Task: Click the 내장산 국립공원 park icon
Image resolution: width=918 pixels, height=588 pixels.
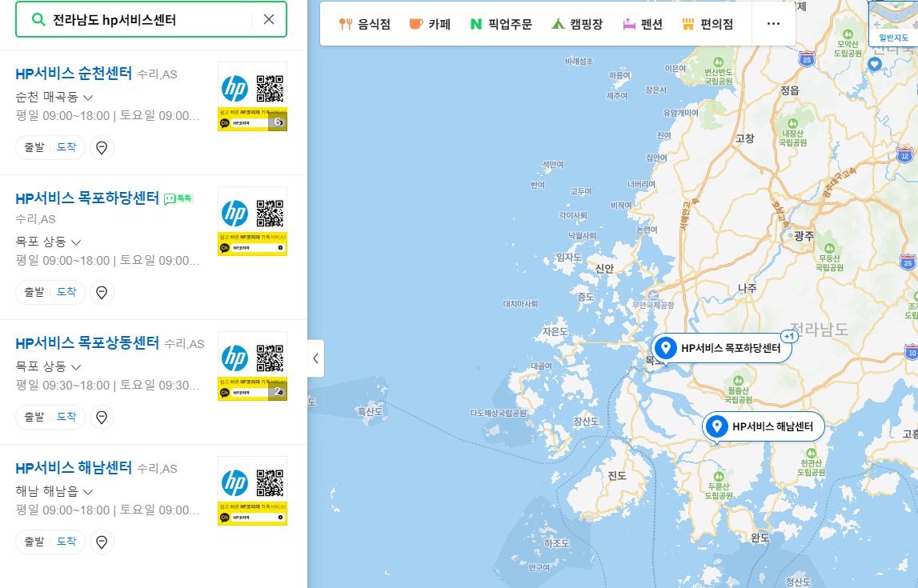Action: click(x=792, y=123)
